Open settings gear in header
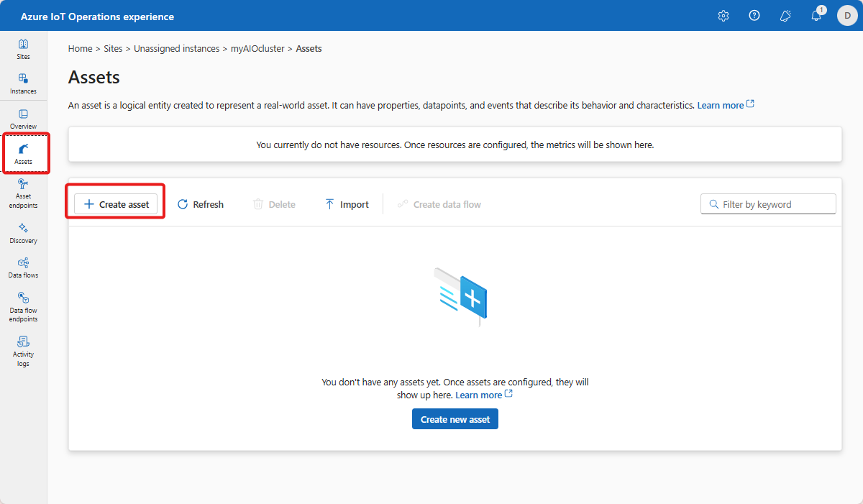Screen dimensions: 863x504 click(x=723, y=16)
